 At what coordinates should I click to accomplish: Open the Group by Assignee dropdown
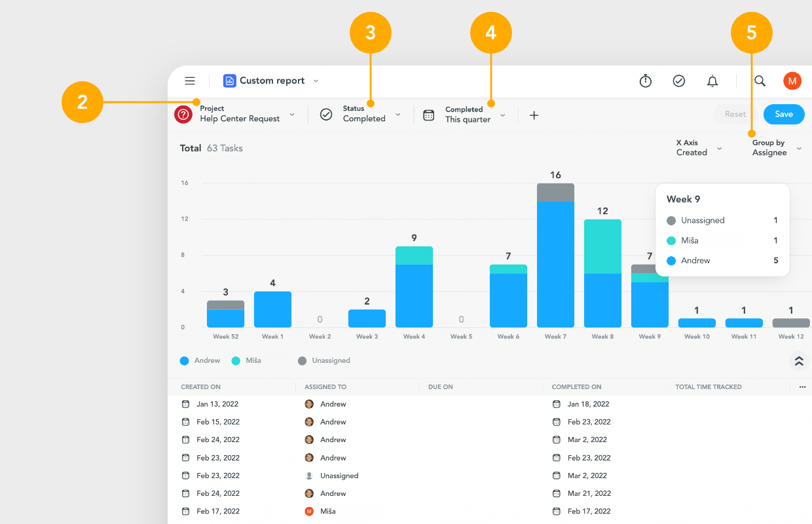[x=776, y=147]
